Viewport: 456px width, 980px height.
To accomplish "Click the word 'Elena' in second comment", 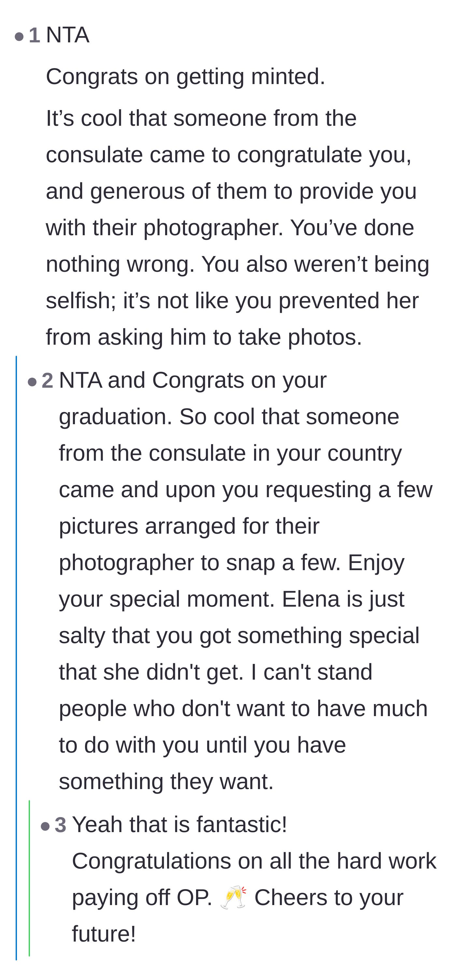I will pyautogui.click(x=310, y=599).
